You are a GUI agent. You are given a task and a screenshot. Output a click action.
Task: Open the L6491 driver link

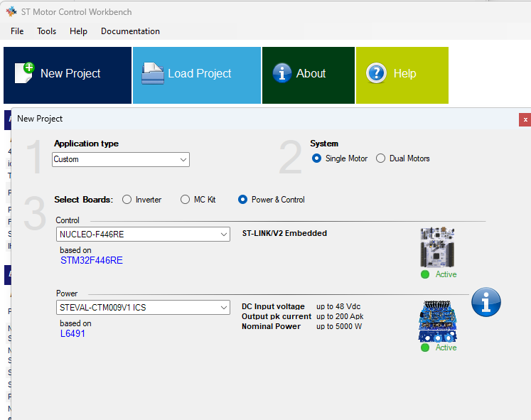(73, 333)
